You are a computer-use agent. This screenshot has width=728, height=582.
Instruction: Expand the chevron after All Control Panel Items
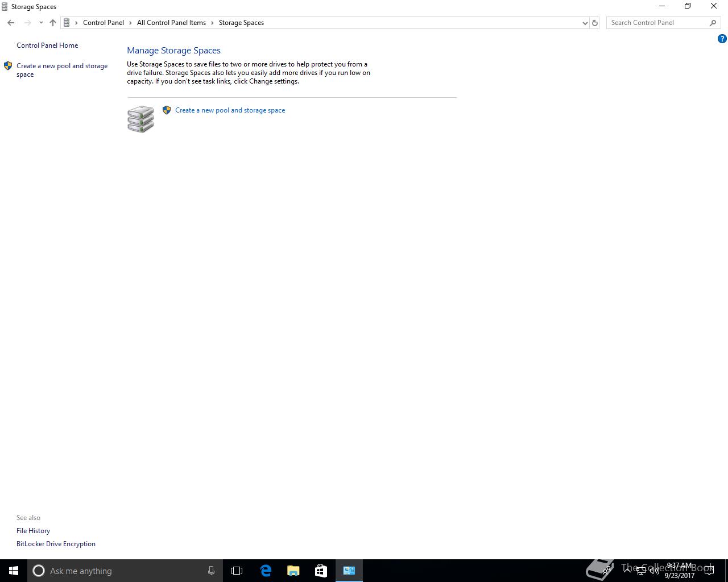coord(212,23)
